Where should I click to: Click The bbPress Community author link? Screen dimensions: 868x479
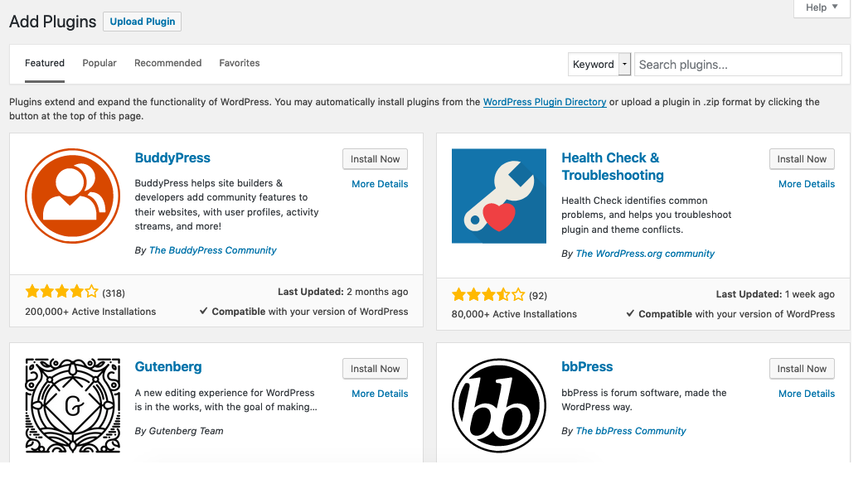(x=630, y=431)
